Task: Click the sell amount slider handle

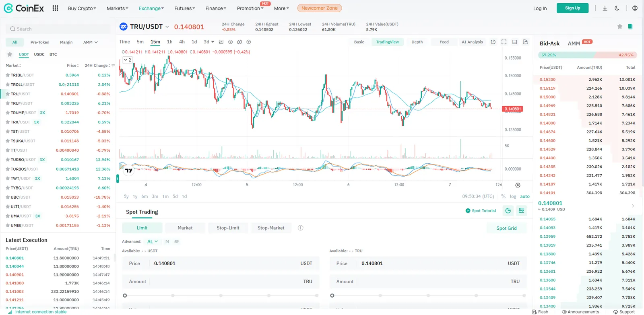Action: (332, 296)
